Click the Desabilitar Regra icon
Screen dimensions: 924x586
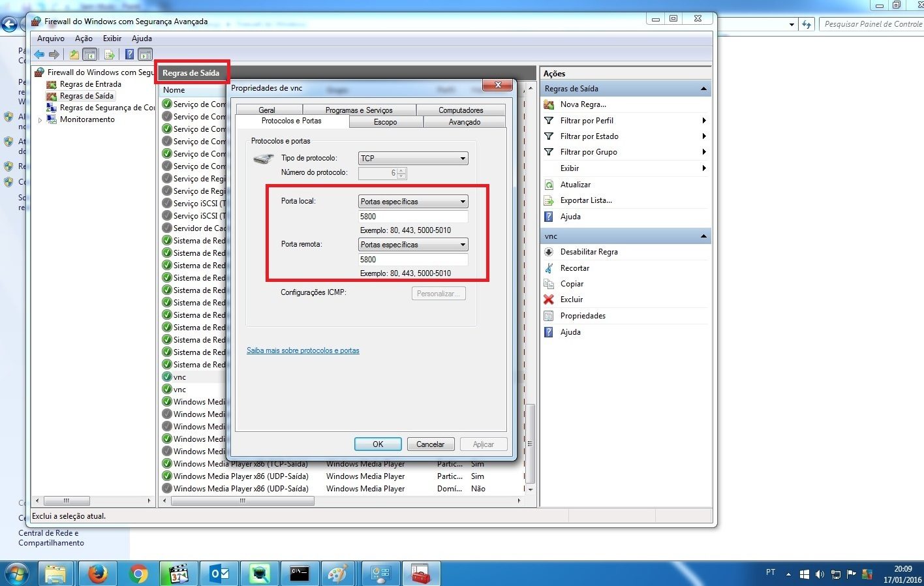(549, 252)
